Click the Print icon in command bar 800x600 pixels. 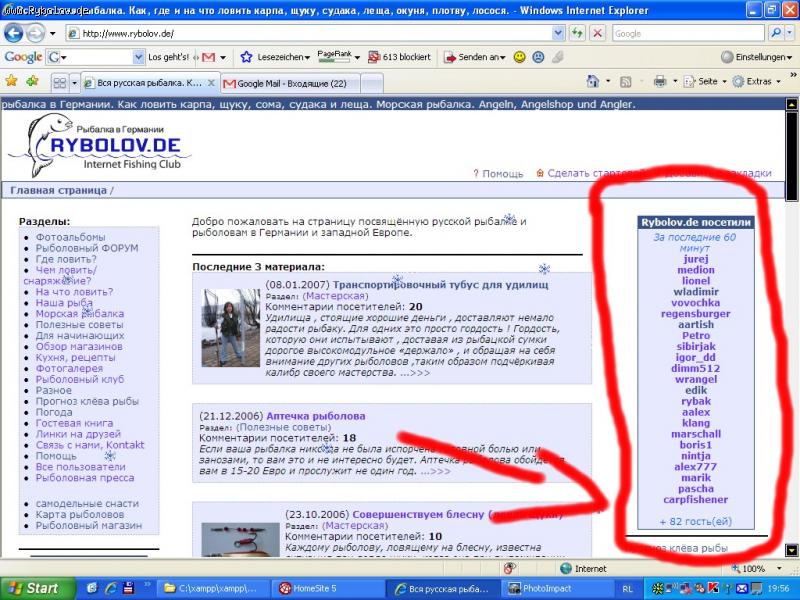click(x=659, y=81)
